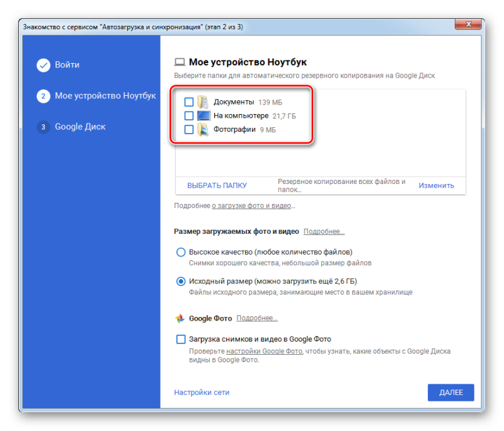The image size is (504, 431).
Task: Open Подробнее link next to Google Фото
Action: click(257, 318)
